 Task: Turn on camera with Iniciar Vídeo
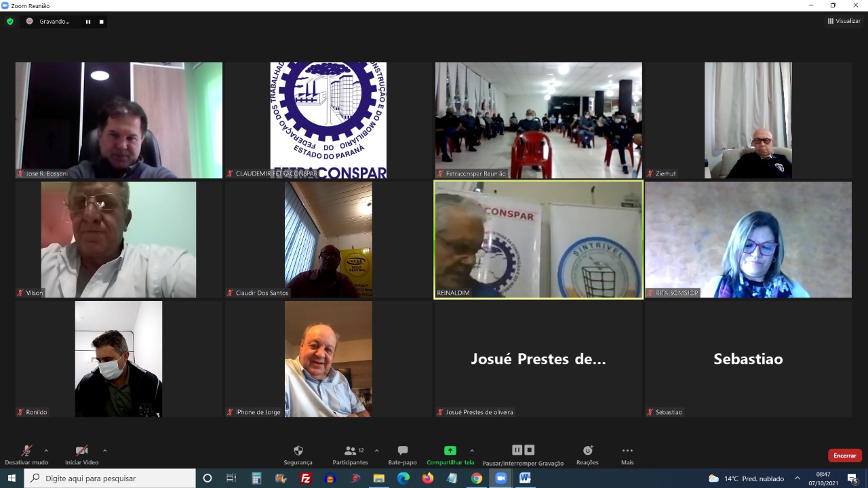pos(81,451)
